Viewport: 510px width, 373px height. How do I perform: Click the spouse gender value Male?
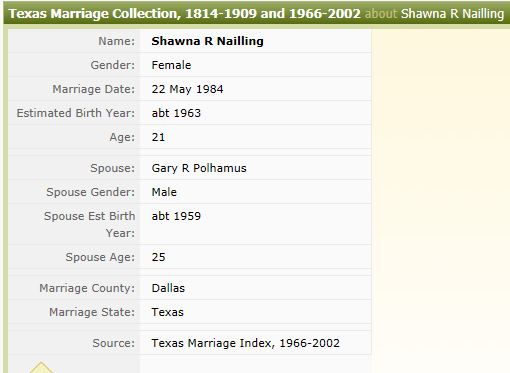click(x=164, y=192)
